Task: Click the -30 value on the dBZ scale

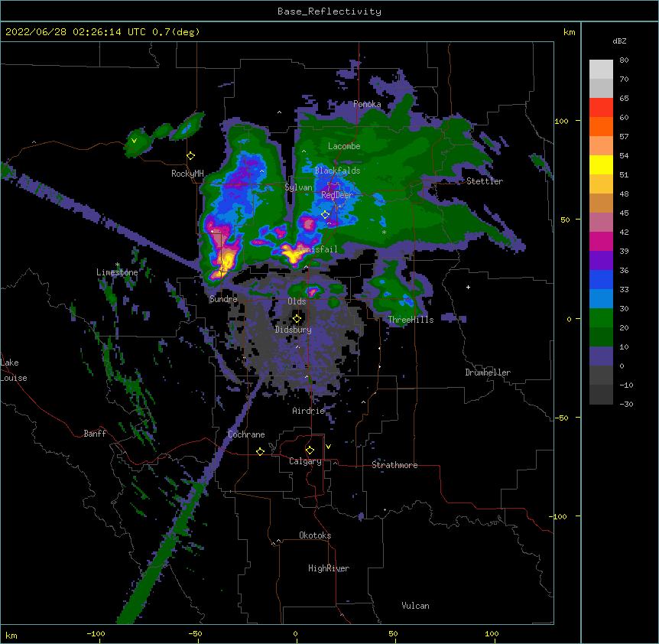Action: (626, 404)
